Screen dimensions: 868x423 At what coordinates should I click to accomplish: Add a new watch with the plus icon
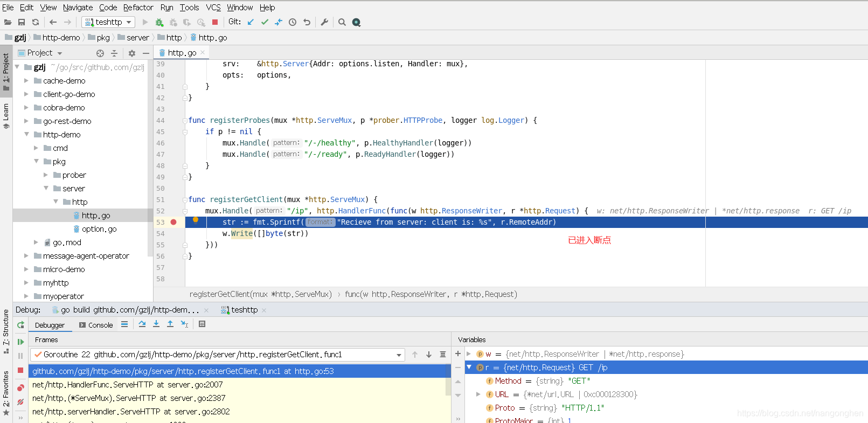pyautogui.click(x=458, y=353)
